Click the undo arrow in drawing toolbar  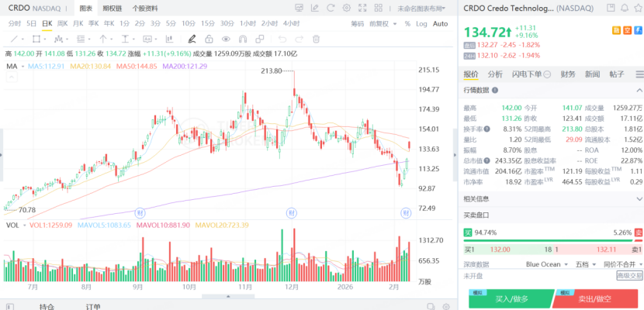click(282, 40)
